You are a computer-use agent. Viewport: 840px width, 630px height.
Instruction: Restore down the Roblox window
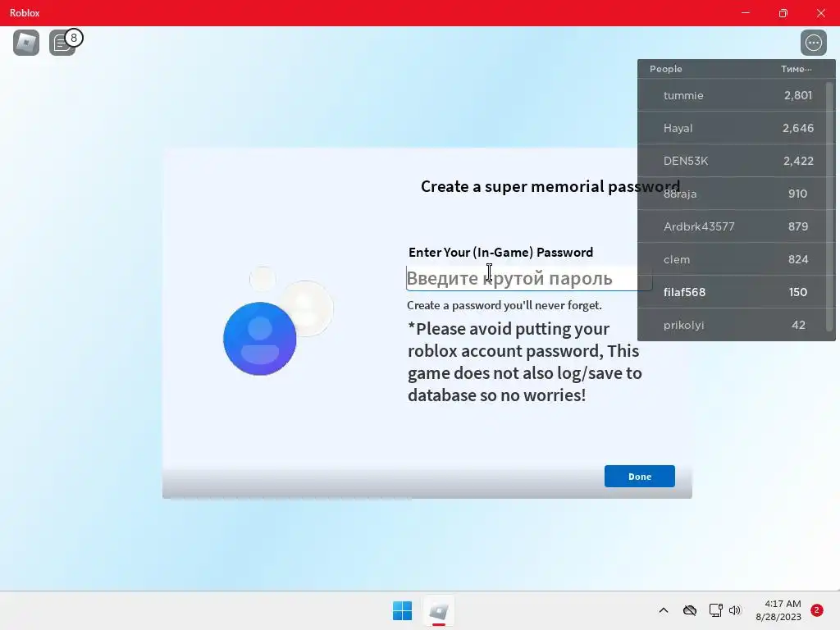coord(783,13)
